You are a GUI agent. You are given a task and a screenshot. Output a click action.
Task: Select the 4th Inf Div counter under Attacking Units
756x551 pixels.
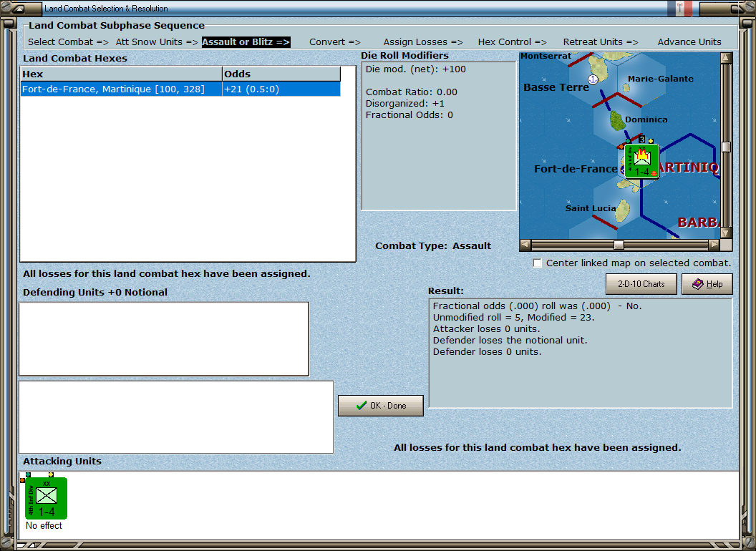[46, 498]
